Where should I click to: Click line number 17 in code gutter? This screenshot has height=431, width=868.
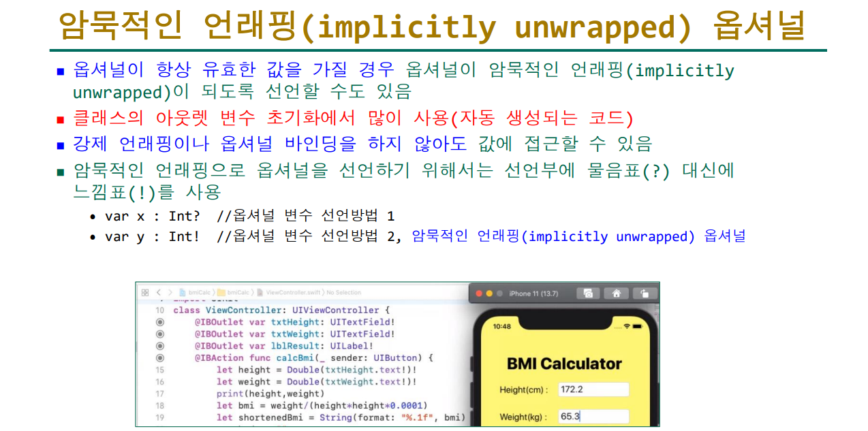[x=159, y=394]
